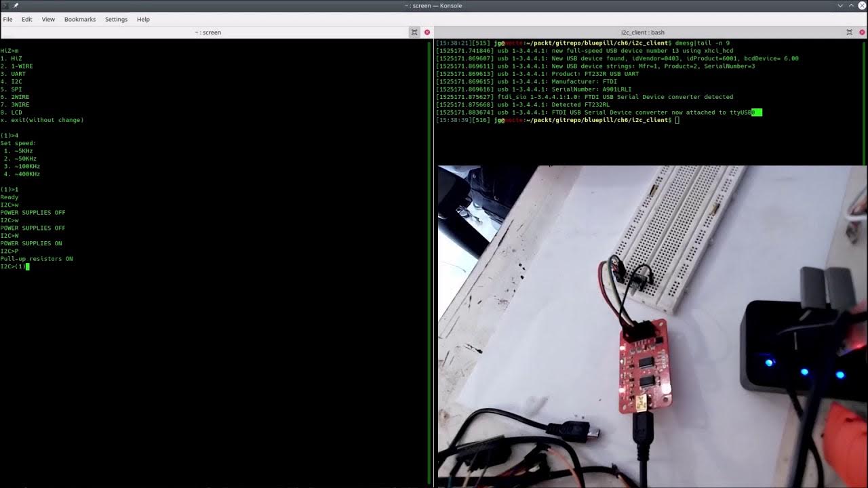Maximize the 'i2c_client : bash' split view

(x=849, y=32)
